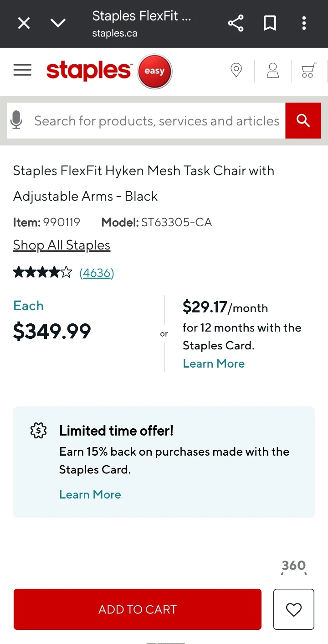This screenshot has height=644, width=328.
Task: Expand the downward chevron in browser bar
Action: (x=58, y=23)
